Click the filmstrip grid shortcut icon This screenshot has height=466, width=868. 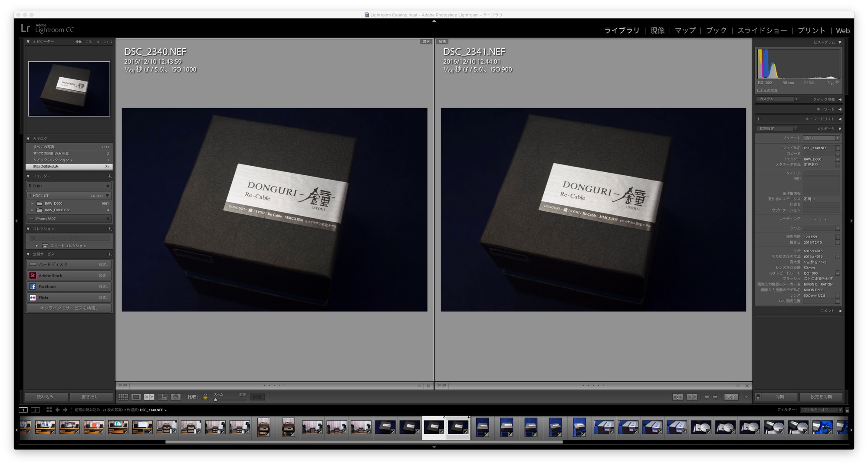pyautogui.click(x=49, y=410)
